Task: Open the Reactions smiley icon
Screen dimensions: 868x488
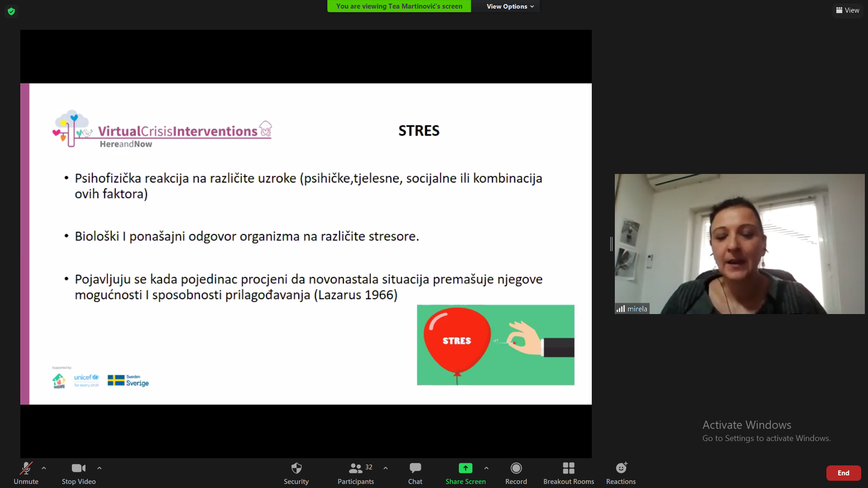Action: coord(621,468)
